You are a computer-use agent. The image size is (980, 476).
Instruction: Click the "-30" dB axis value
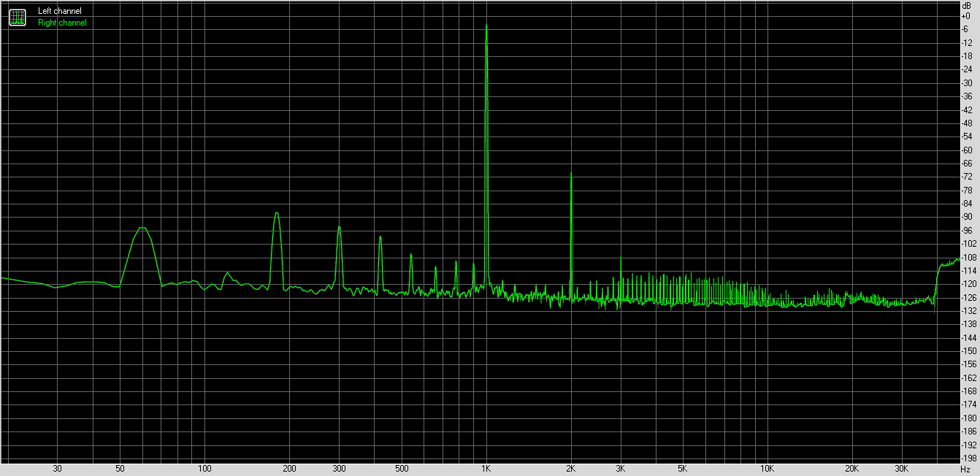967,82
